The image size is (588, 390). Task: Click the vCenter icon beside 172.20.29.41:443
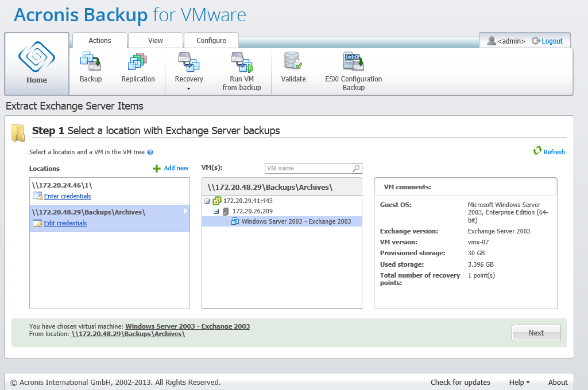click(x=216, y=201)
